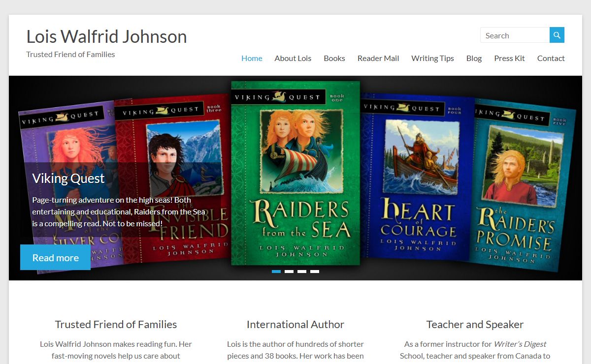The height and width of the screenshot is (364, 591).
Task: Click the Trusted Friend of Families heading
Action: 116,325
